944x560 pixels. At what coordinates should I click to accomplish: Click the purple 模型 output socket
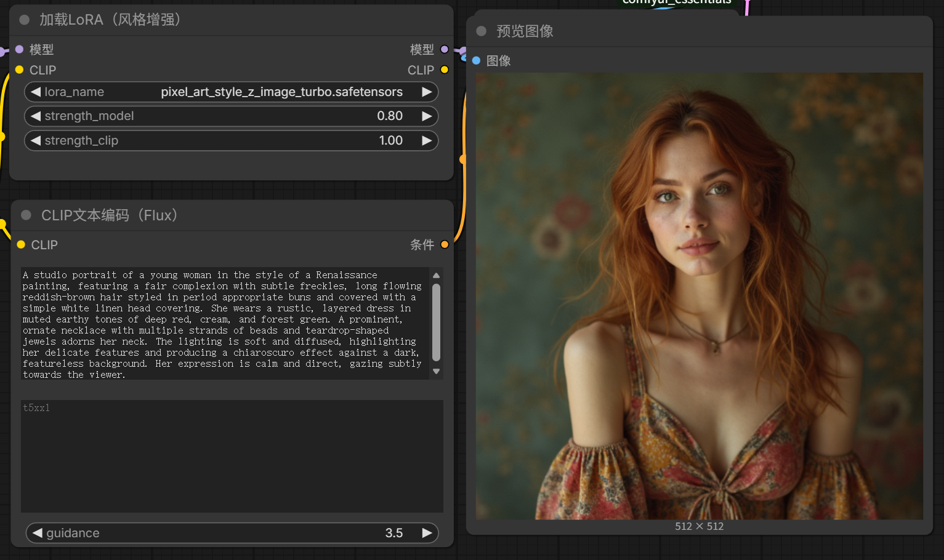(x=444, y=49)
